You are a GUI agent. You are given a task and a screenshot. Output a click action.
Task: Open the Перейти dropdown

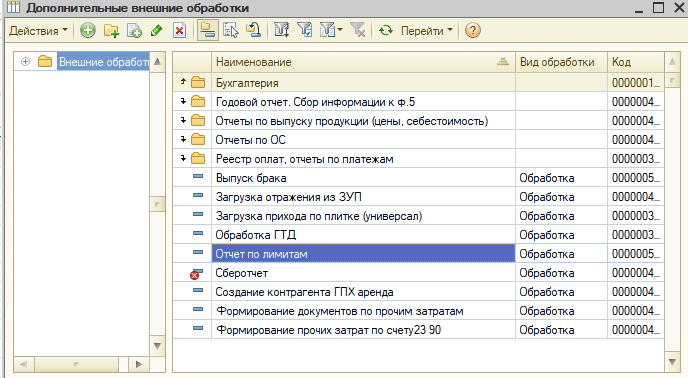[x=426, y=31]
